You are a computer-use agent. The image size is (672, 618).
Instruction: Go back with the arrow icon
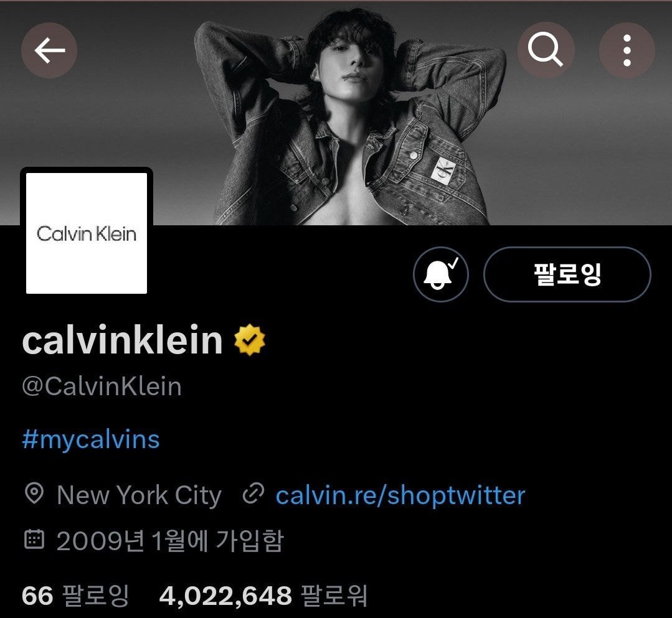(x=49, y=50)
